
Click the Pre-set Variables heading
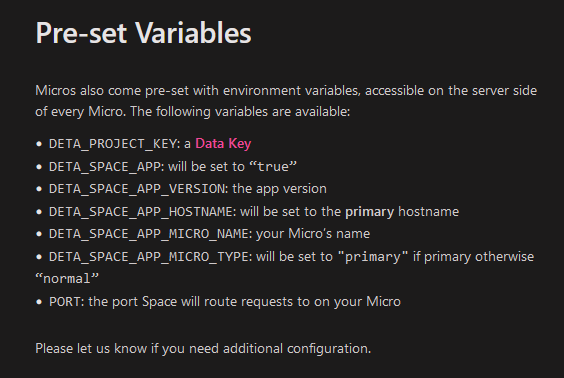[x=143, y=33]
